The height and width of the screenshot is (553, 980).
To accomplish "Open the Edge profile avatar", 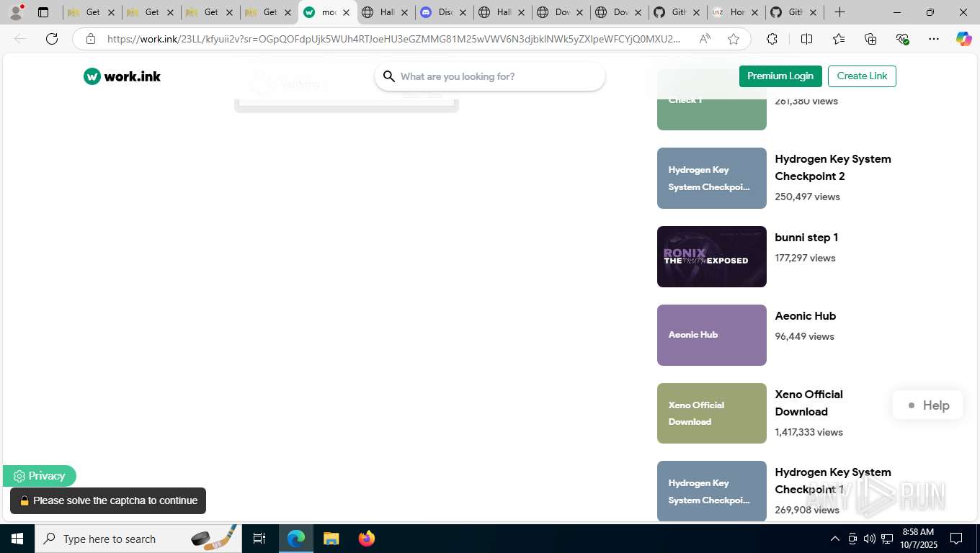I will 16,12.
